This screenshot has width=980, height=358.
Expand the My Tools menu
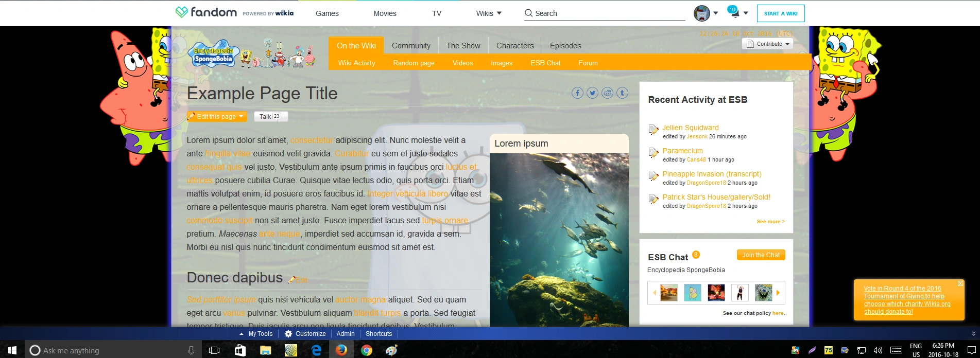tap(256, 334)
